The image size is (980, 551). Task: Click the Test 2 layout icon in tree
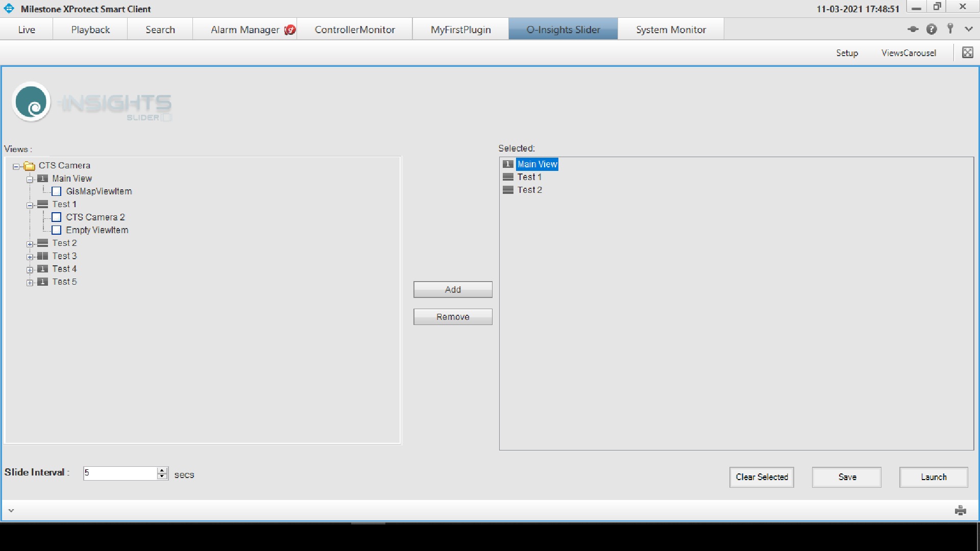tap(43, 243)
